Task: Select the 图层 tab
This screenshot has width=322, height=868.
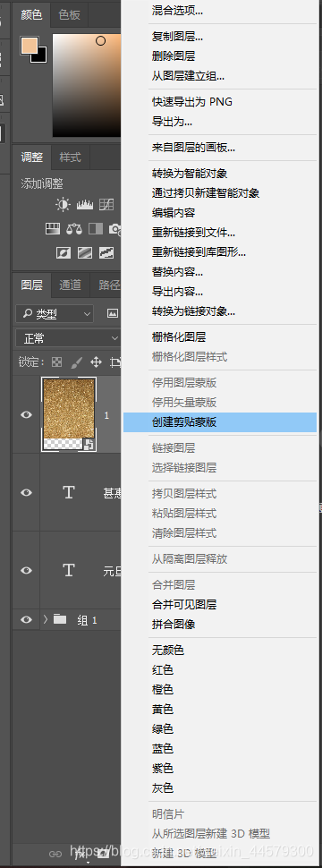Action: [x=32, y=285]
